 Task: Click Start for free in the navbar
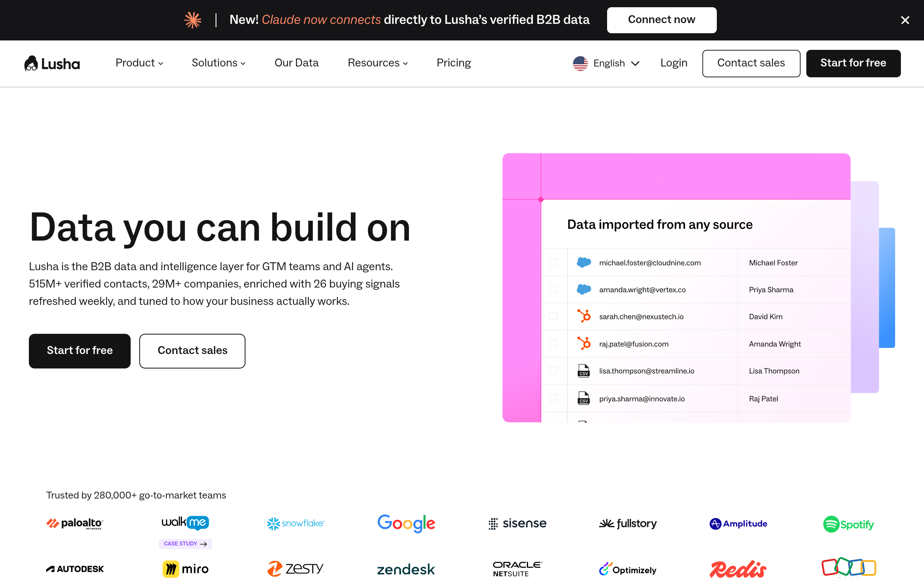853,63
